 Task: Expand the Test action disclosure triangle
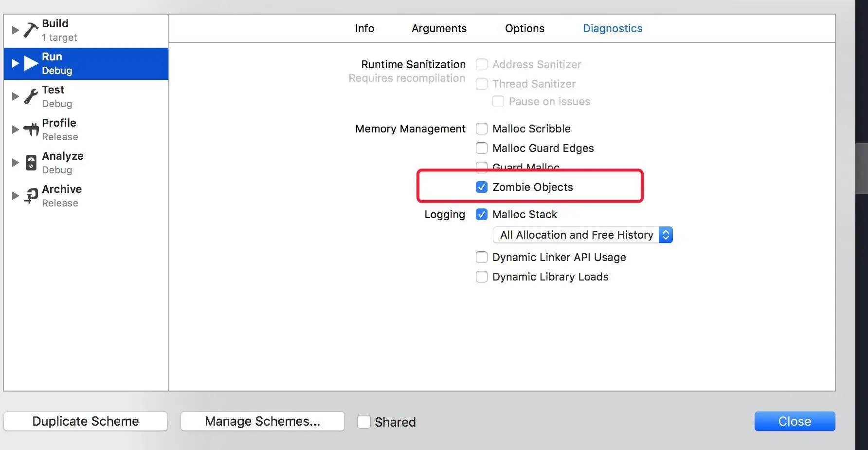pyautogui.click(x=15, y=96)
